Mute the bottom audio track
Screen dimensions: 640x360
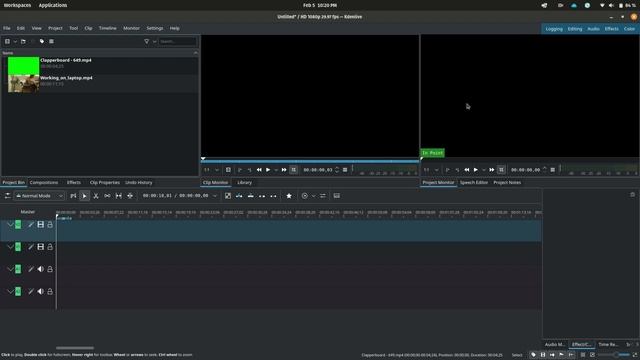pos(40,291)
